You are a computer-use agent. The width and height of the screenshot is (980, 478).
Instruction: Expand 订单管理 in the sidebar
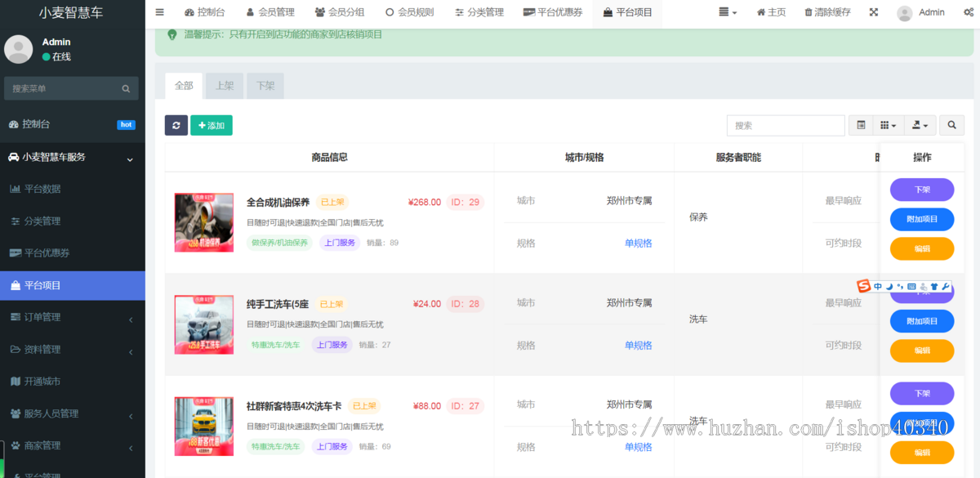point(72,317)
